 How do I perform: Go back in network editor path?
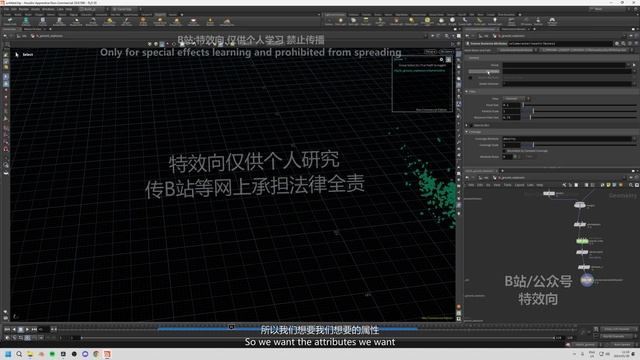point(467,178)
